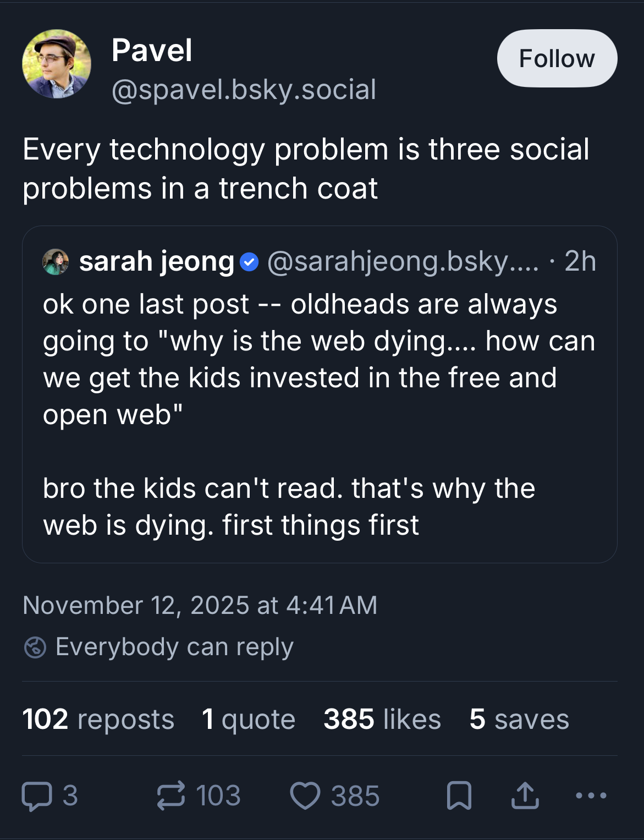The height and width of the screenshot is (840, 644).
Task: Open the share upload icon
Action: click(525, 795)
